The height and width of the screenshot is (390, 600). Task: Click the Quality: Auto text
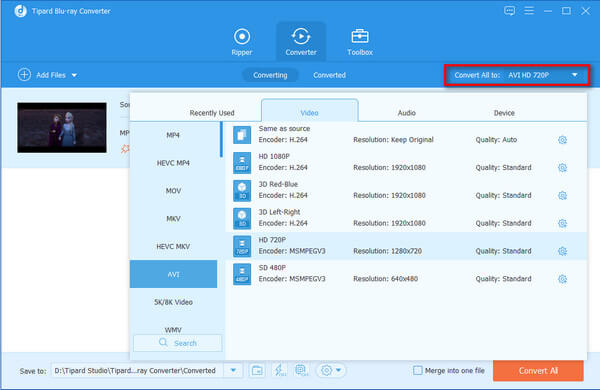496,140
